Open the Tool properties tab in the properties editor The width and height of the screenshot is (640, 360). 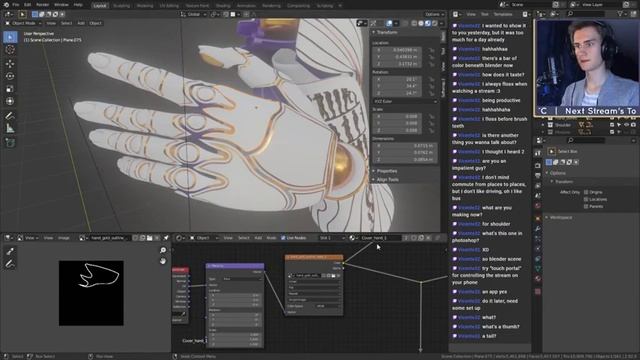[538, 153]
